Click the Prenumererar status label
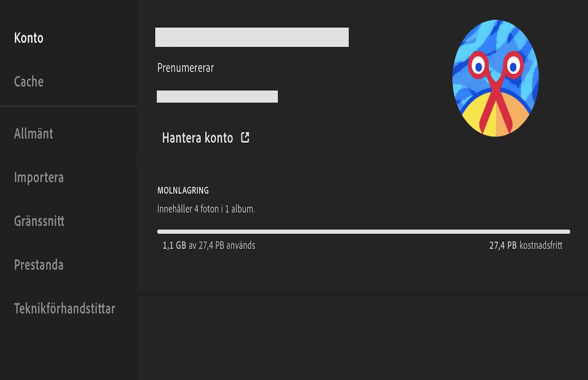 point(185,68)
